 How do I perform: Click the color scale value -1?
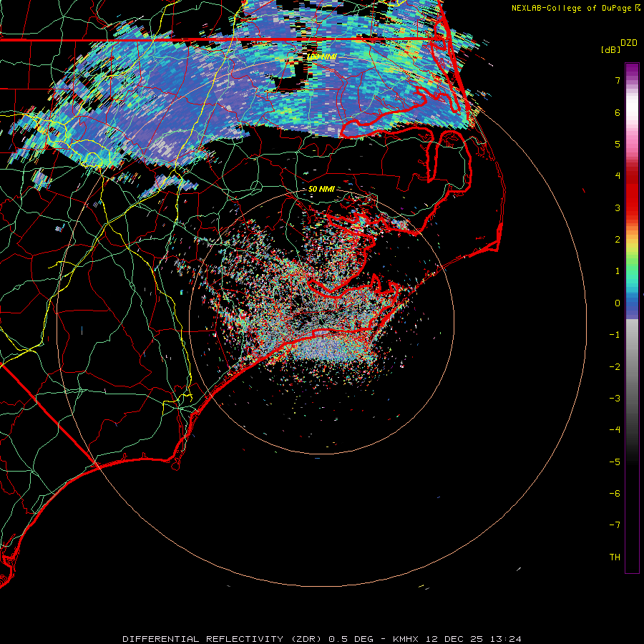(615, 335)
